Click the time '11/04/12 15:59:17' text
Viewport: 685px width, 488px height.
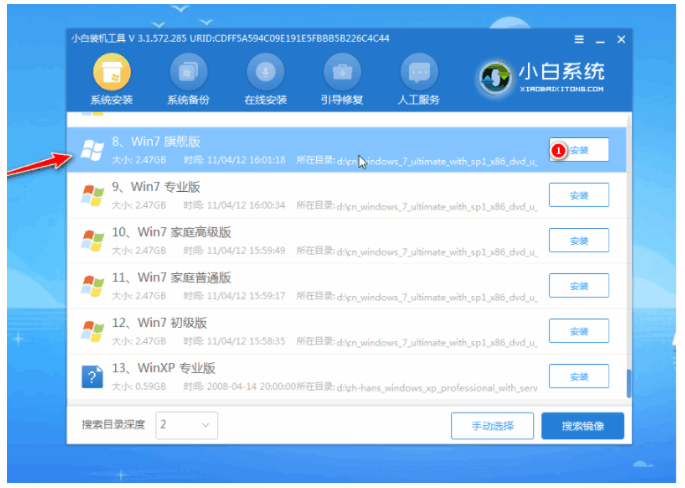pyautogui.click(x=246, y=296)
